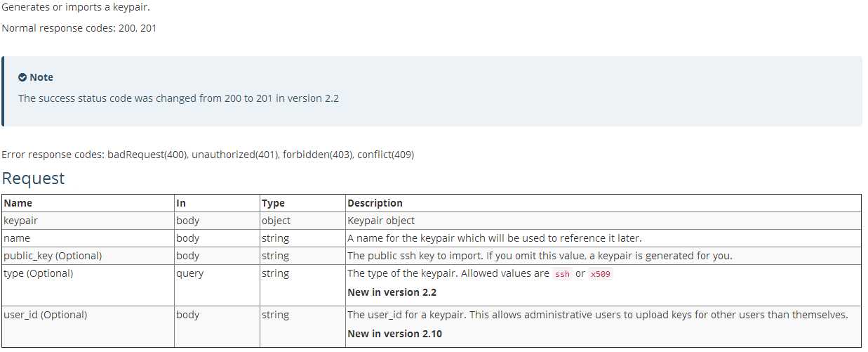
Task: Click the 'New in version 2.10' text
Action: tap(395, 334)
